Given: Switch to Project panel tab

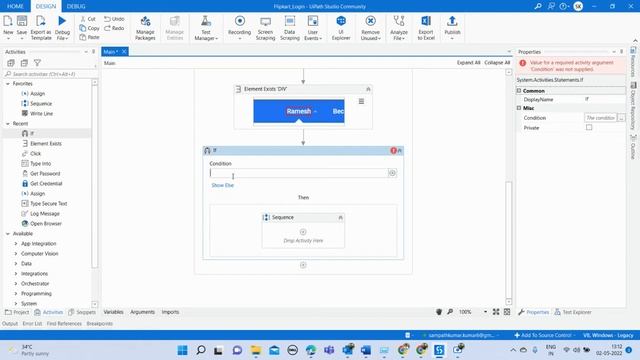Looking at the screenshot, I should (17, 312).
